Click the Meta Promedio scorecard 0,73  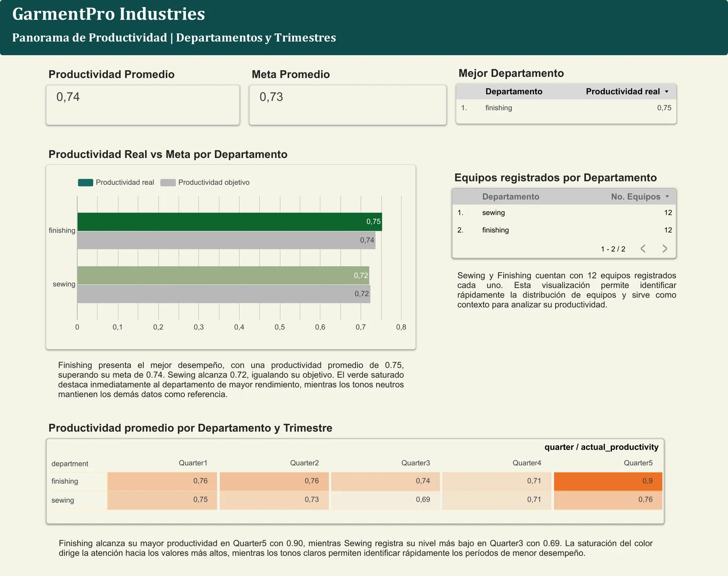pos(348,105)
